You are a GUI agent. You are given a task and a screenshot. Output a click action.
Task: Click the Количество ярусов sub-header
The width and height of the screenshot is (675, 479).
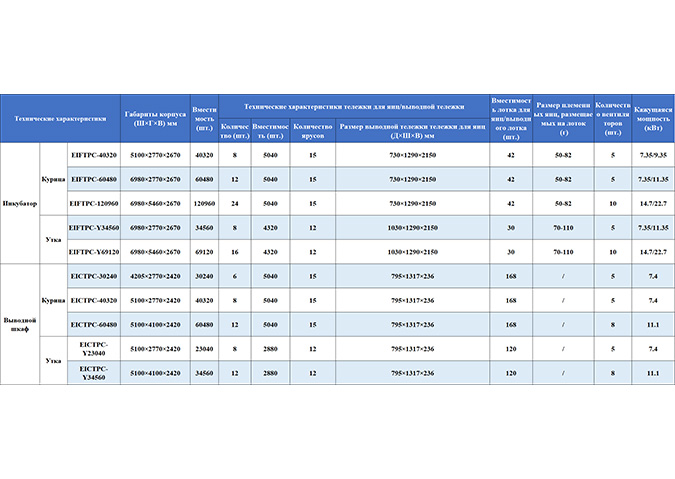(x=313, y=131)
